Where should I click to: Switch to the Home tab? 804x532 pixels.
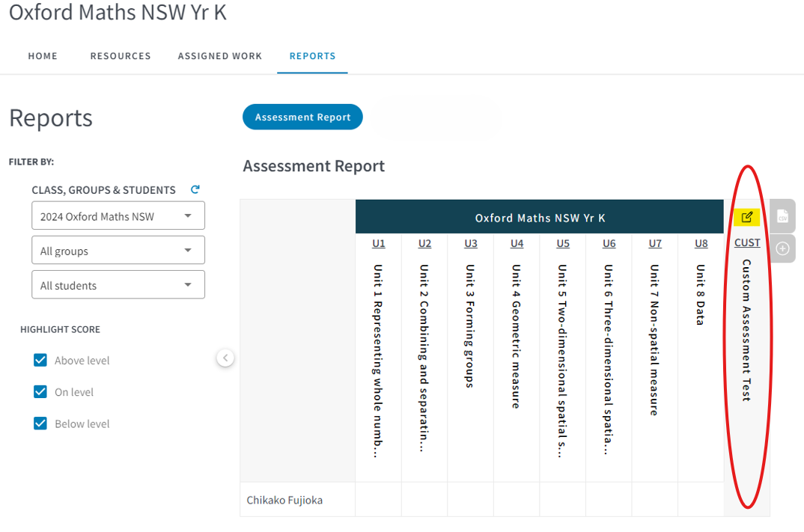[43, 56]
